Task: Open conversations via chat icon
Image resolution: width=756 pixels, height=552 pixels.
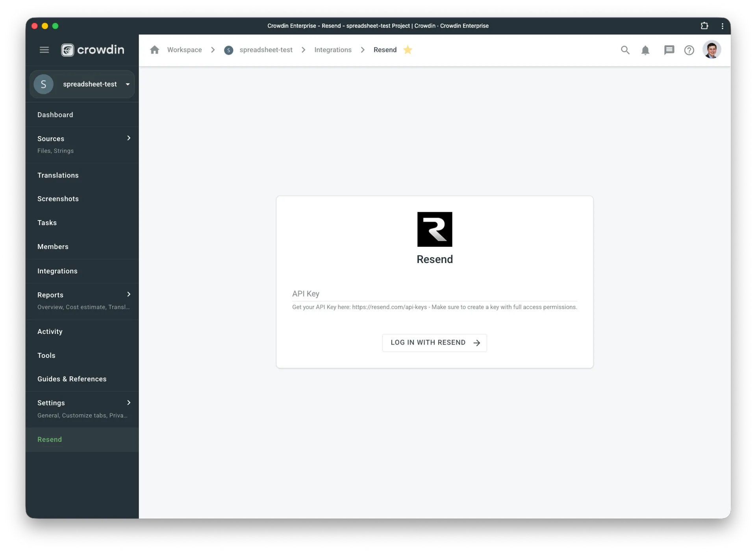Action: point(669,50)
